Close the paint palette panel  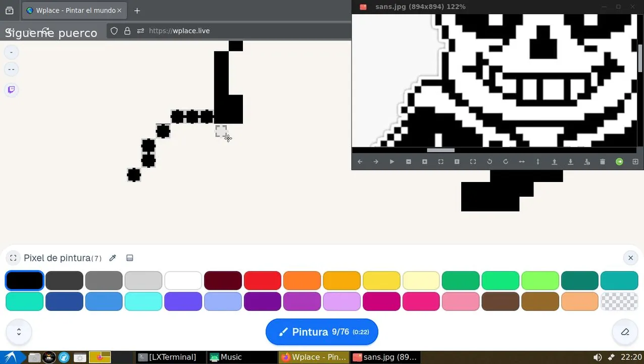[x=630, y=258]
